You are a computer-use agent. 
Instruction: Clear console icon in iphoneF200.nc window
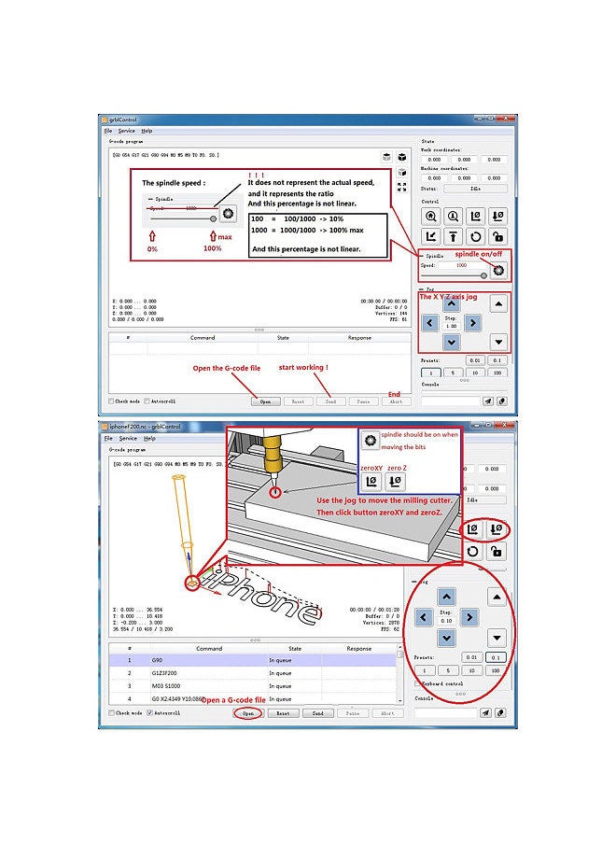click(x=500, y=712)
